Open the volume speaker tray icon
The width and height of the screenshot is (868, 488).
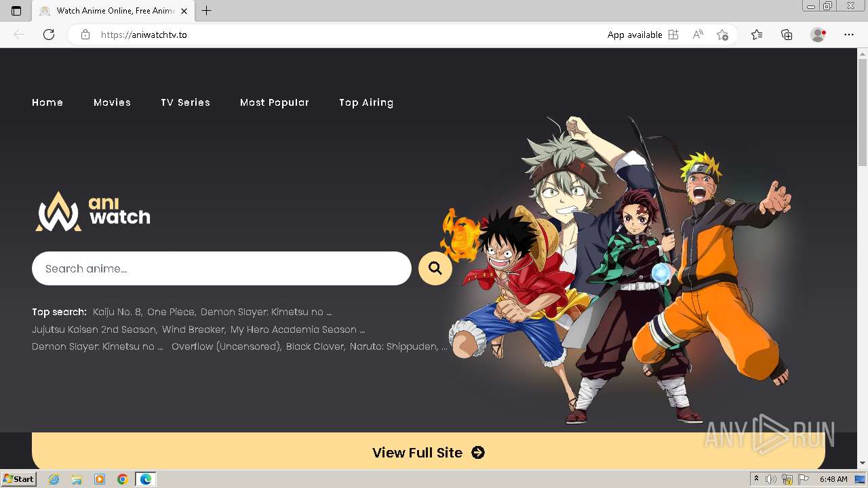[x=772, y=479]
